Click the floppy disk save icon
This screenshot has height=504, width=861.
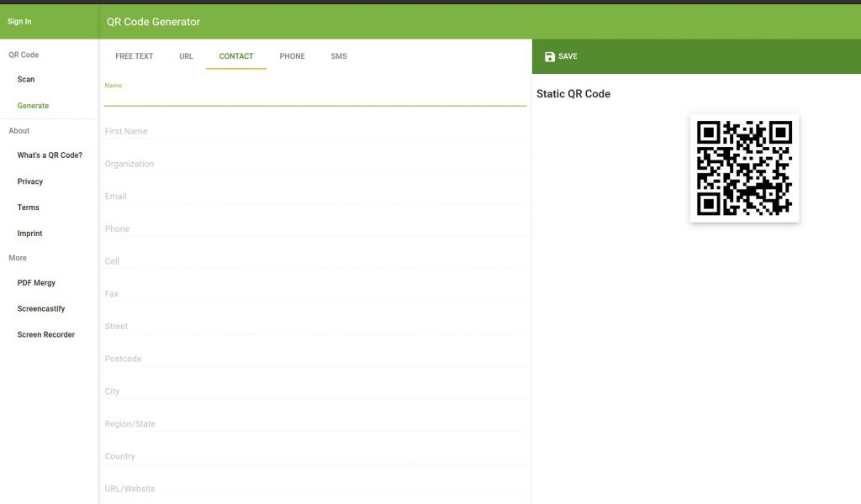tap(550, 57)
